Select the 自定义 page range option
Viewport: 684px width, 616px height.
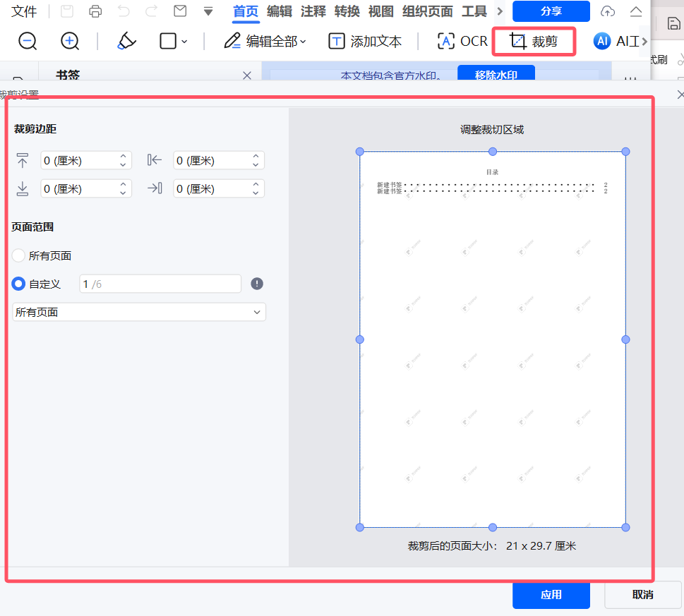pos(18,284)
